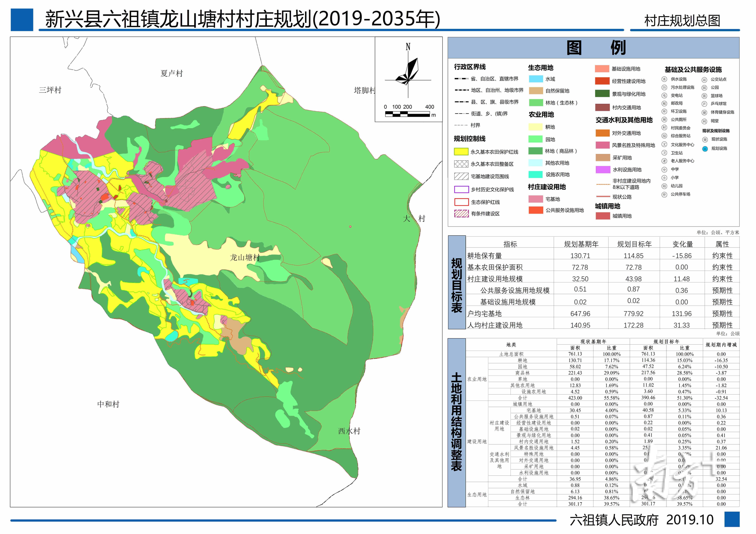Select the red 生态保护红线 outline box
The height and width of the screenshot is (534, 756).
(461, 202)
